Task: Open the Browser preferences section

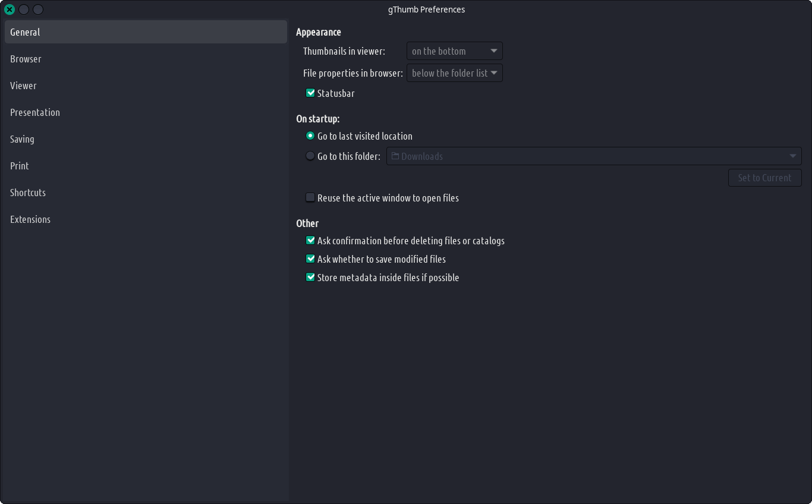Action: click(x=146, y=59)
